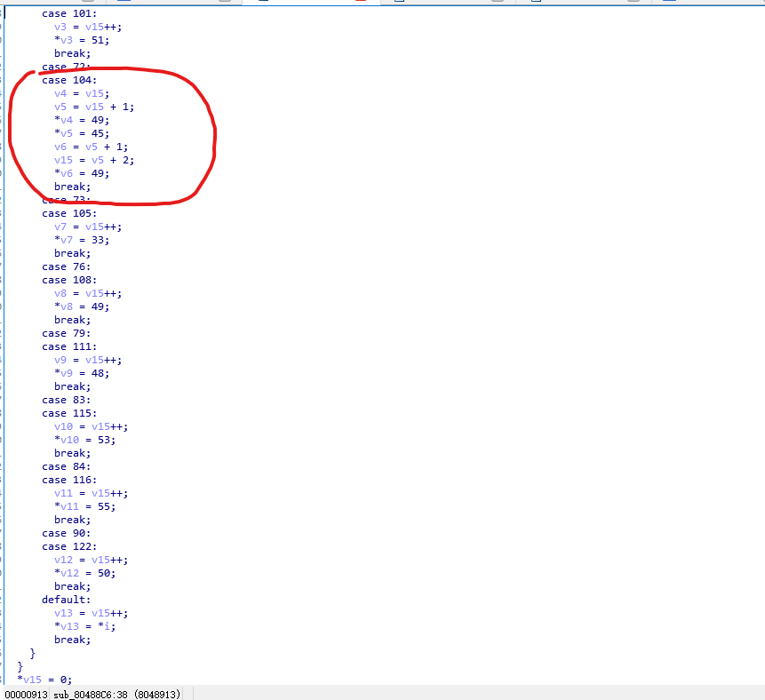Image resolution: width=765 pixels, height=700 pixels.
Task: Click the 'case 105:' label
Action: [x=69, y=213]
